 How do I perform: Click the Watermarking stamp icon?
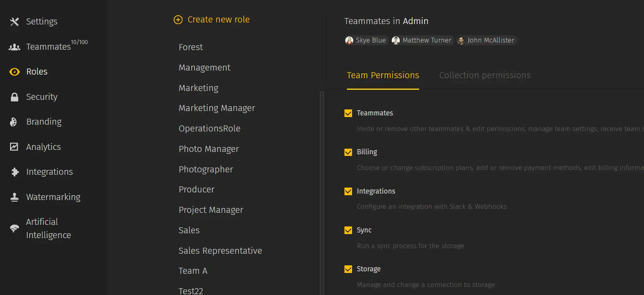click(x=14, y=197)
